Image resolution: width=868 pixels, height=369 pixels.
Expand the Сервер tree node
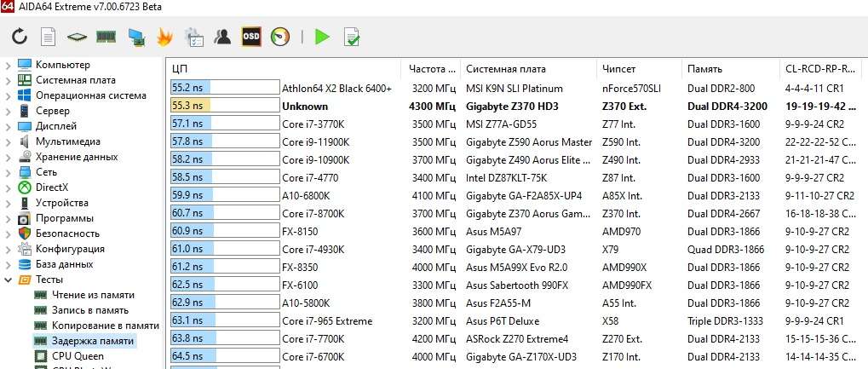pos(8,112)
